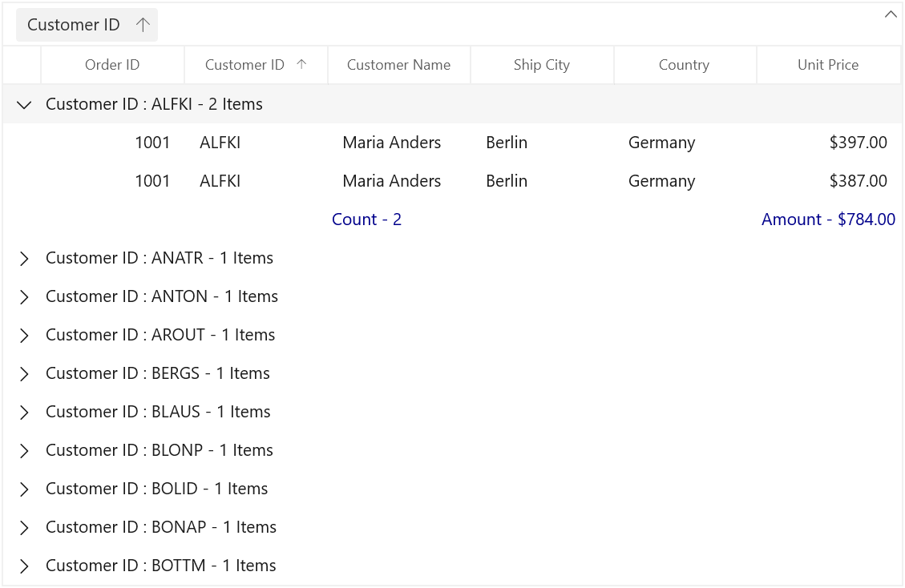Select Order ID 1001 in $397.00 row

[x=112, y=143]
